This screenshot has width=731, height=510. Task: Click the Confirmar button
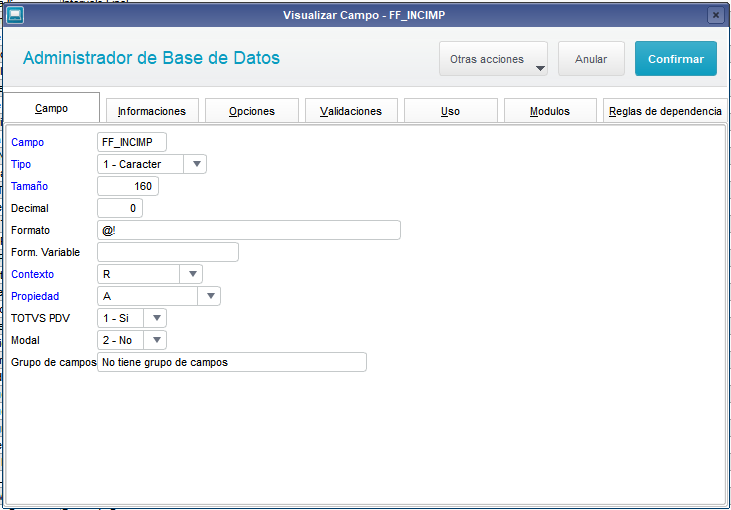tap(676, 59)
